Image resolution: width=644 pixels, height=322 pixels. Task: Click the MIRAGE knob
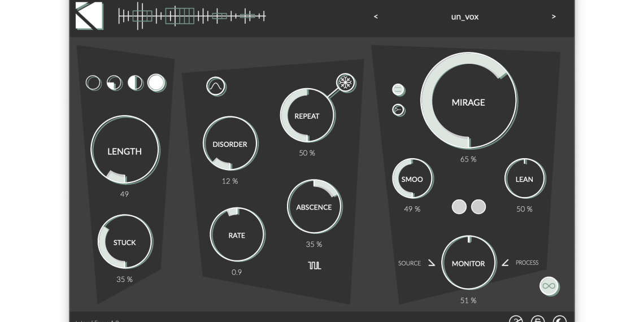[468, 102]
